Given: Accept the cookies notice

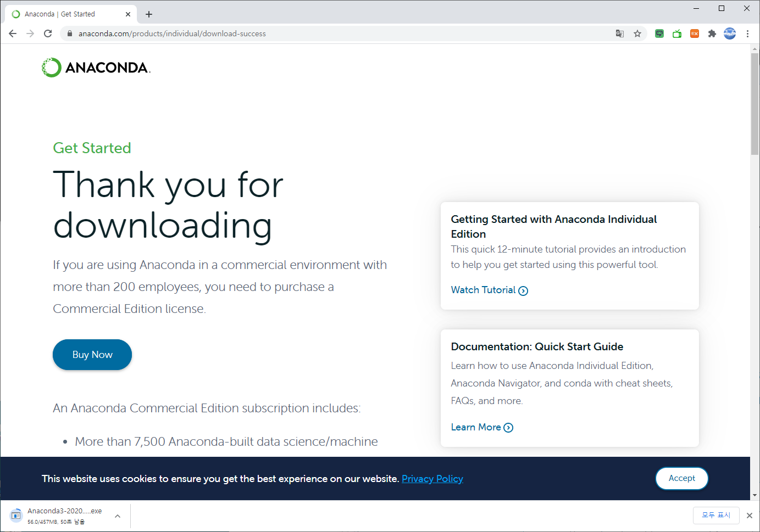Looking at the screenshot, I should pyautogui.click(x=681, y=478).
